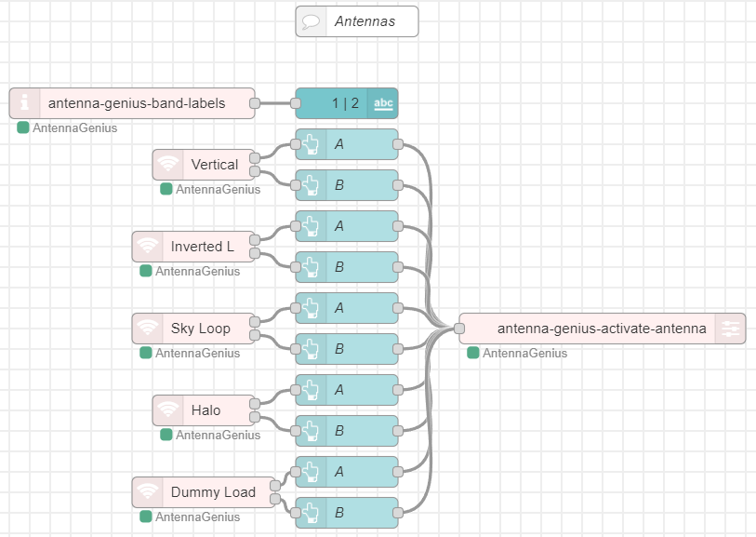The width and height of the screenshot is (756, 537).
Task: Click the Inverted L node label text
Action: click(203, 247)
